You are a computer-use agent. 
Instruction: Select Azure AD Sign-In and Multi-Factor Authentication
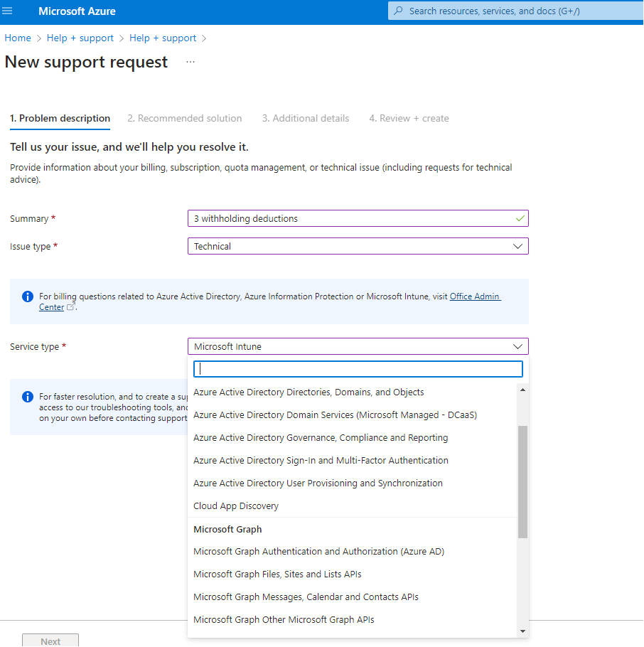pyautogui.click(x=352, y=460)
